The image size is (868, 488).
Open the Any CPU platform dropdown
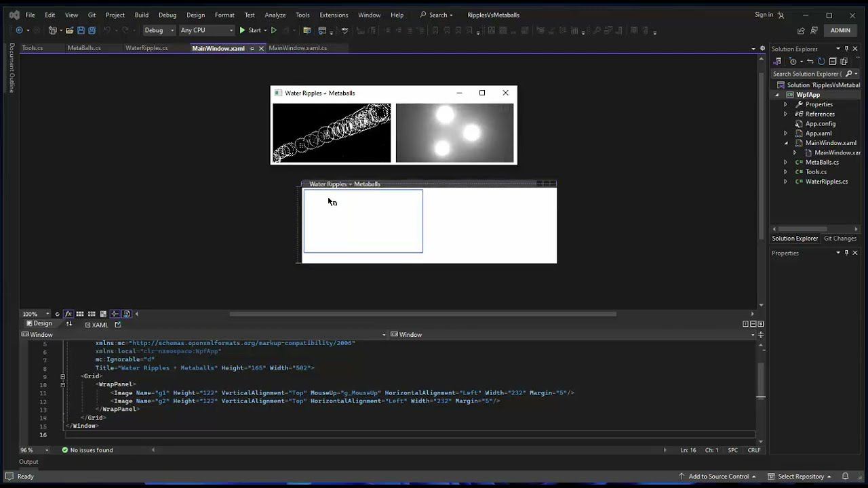point(207,30)
